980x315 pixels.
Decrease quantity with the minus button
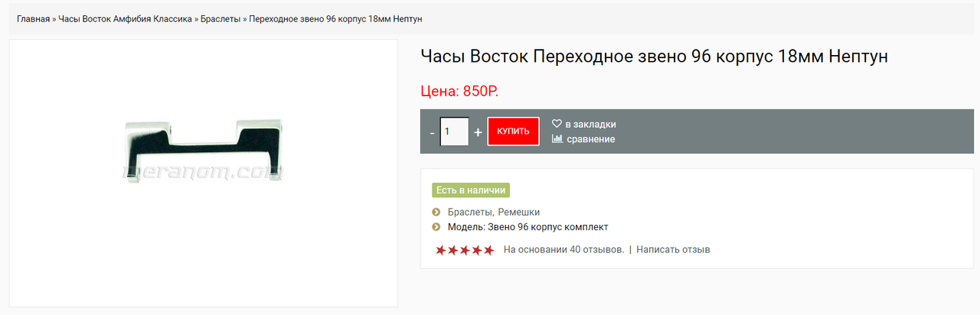(x=432, y=132)
